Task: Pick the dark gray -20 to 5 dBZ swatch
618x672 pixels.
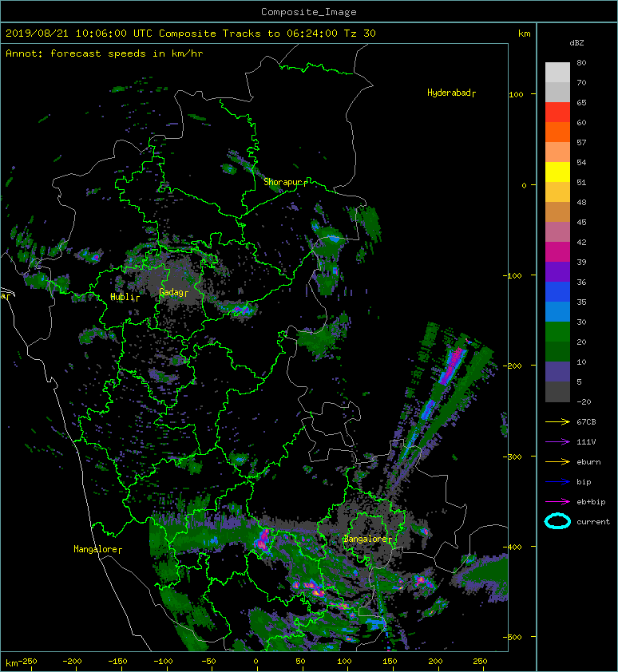Action: click(x=557, y=392)
